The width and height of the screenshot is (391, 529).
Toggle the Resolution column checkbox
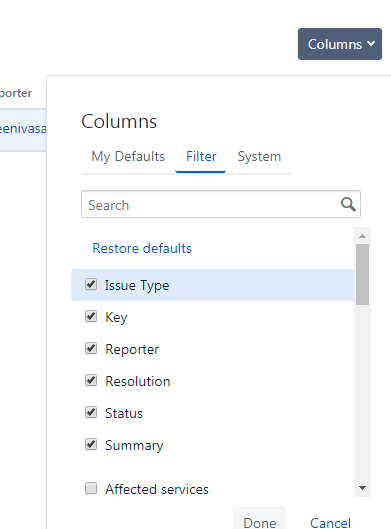pos(91,380)
